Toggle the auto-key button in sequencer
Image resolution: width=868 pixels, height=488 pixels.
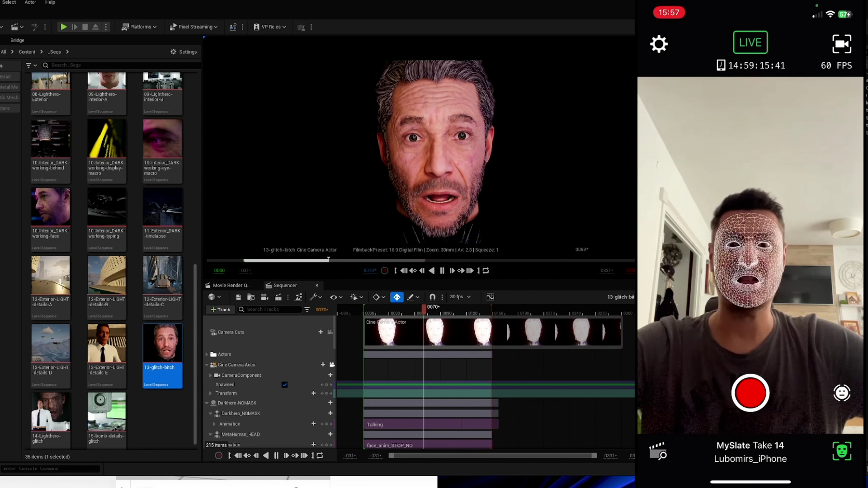tap(396, 297)
